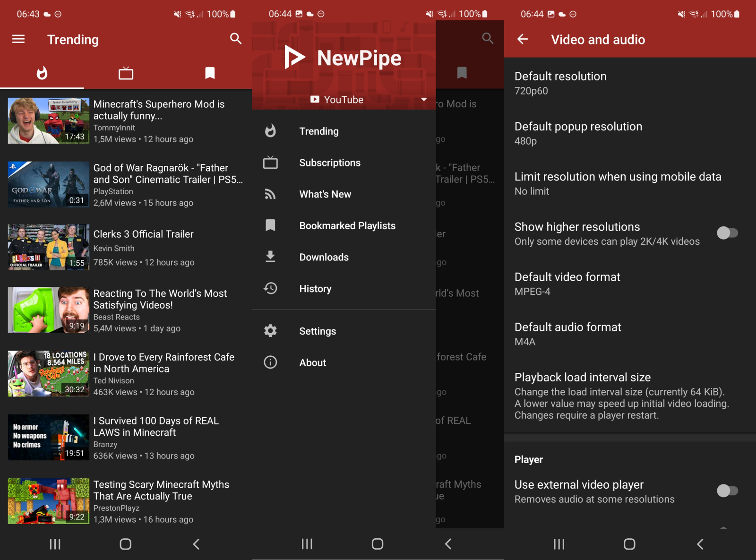Open Reacting To Satisfying Videos thumbnail
This screenshot has height=560, width=756.
point(49,310)
